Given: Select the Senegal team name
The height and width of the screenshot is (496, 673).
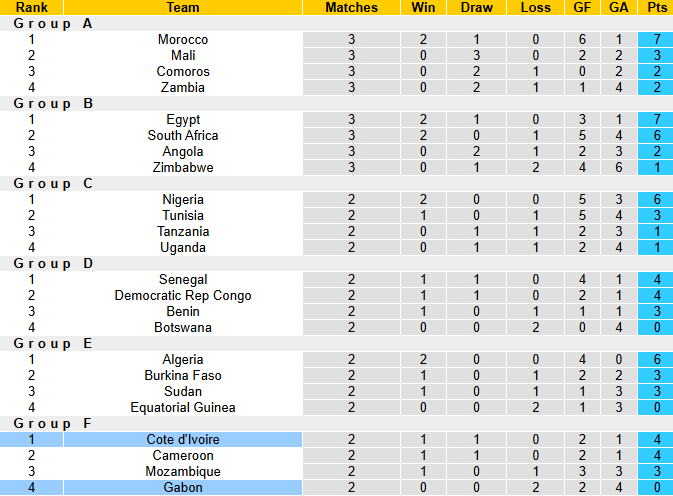Looking at the screenshot, I should pos(183,280).
